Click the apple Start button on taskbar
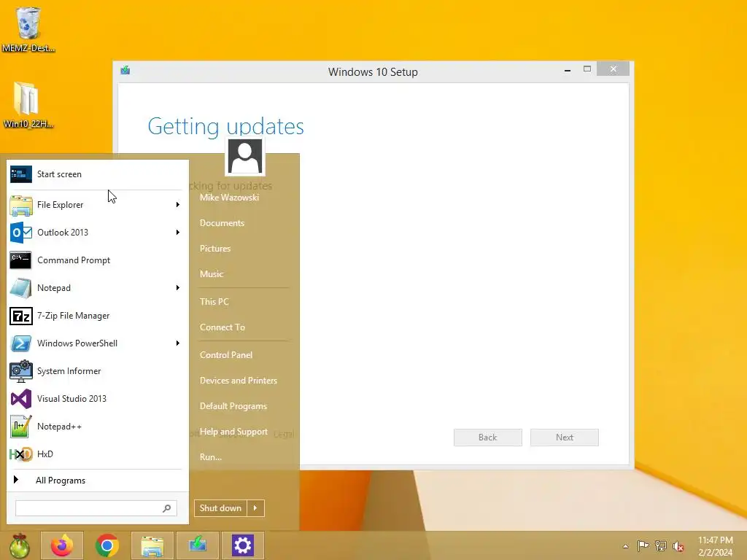Screen dimensions: 747x560 point(20,545)
